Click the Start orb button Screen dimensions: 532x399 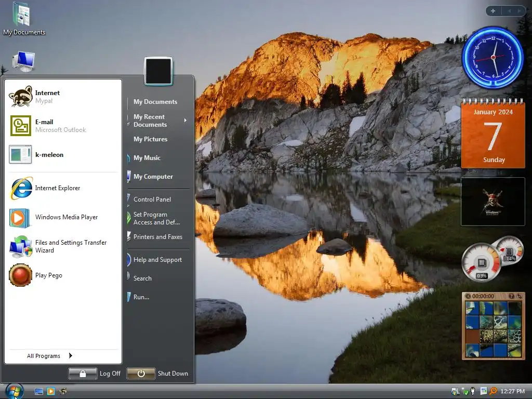[x=14, y=391]
